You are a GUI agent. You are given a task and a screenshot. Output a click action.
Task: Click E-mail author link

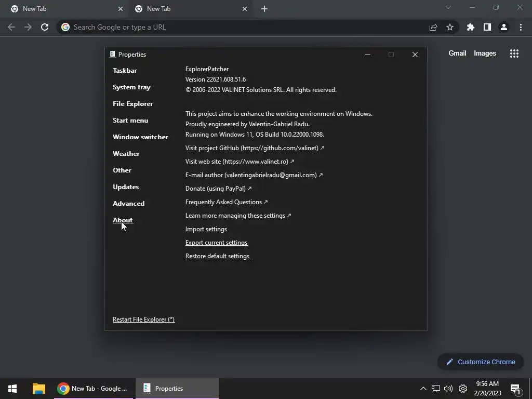tap(254, 175)
